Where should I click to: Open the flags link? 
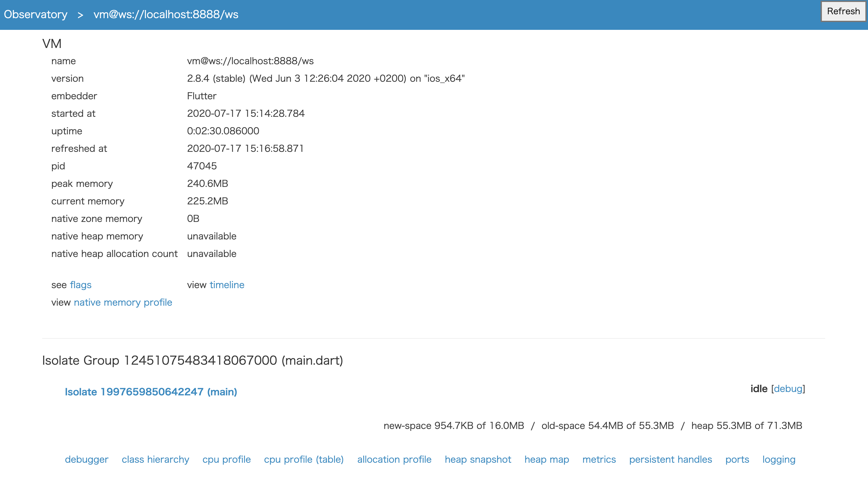tap(81, 285)
